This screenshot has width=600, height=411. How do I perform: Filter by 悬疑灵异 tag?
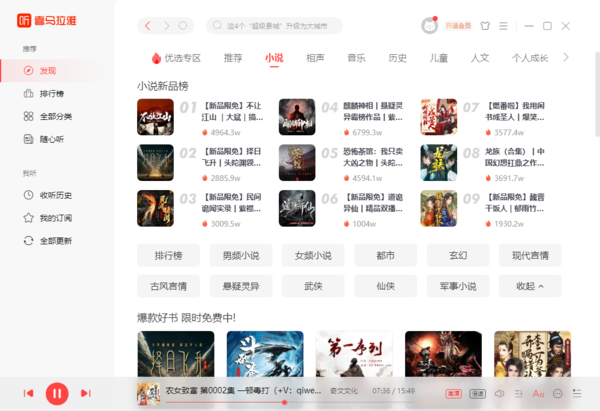[x=241, y=286]
